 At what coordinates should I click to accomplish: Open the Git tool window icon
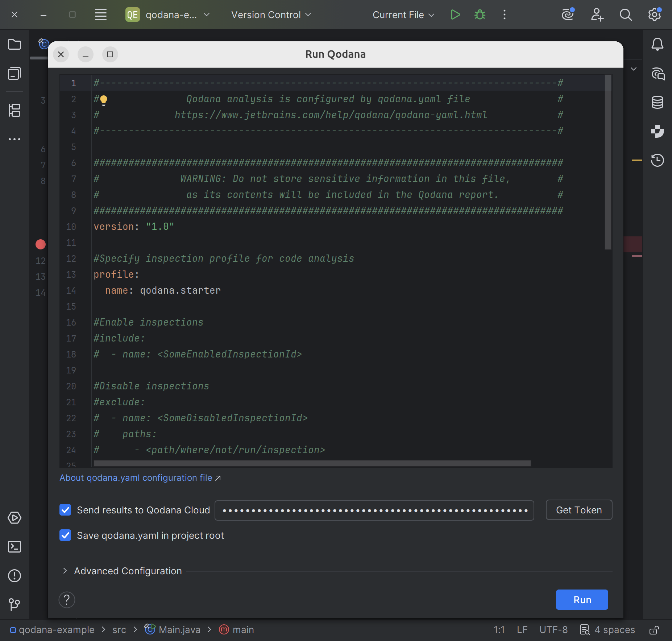tap(14, 604)
